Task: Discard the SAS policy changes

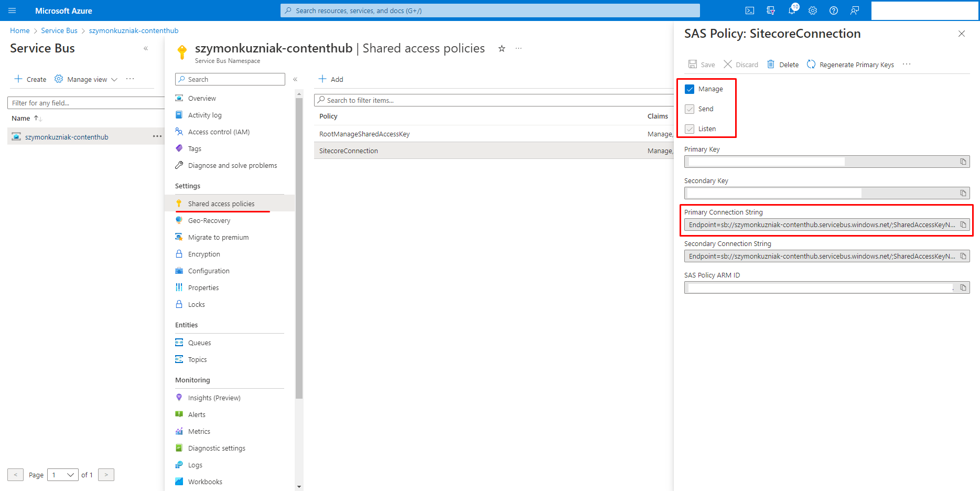Action: (x=741, y=65)
